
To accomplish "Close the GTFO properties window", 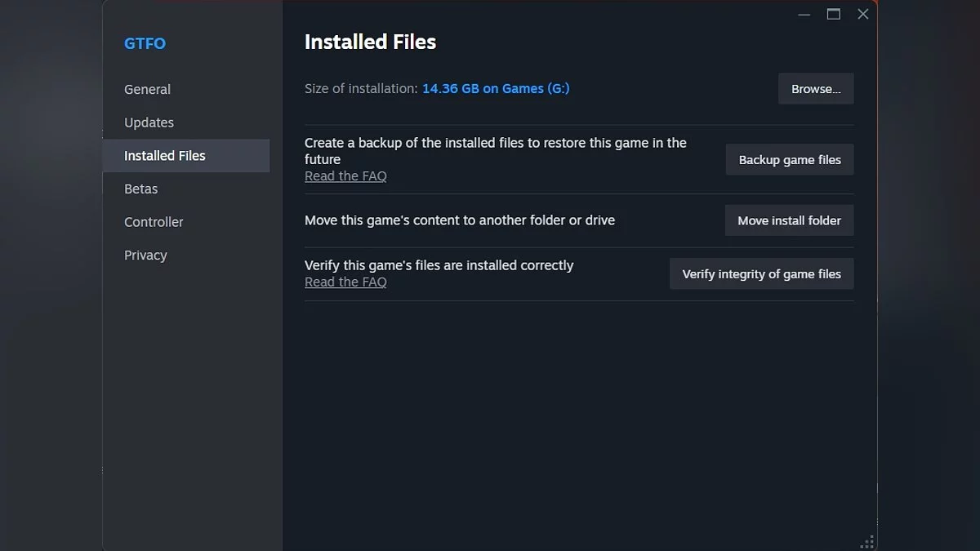I will 863,15.
